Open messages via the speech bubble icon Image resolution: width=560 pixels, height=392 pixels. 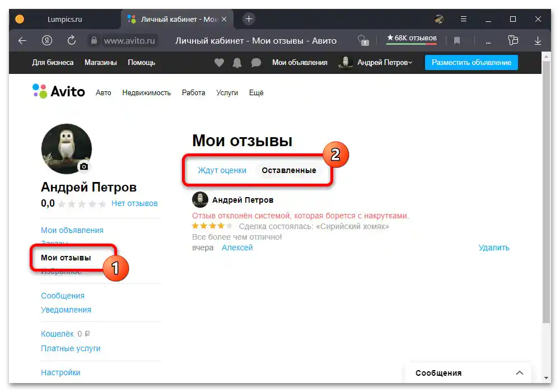coord(256,63)
